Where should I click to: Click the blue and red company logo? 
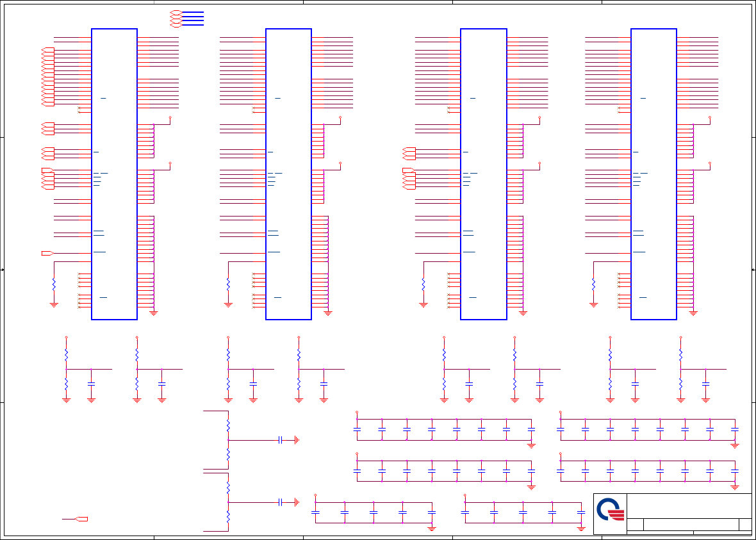click(x=611, y=510)
